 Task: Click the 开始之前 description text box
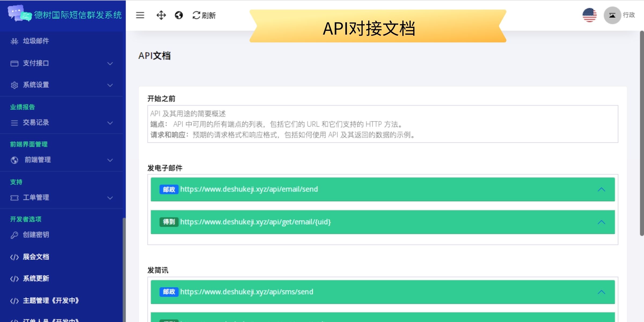[382, 124]
